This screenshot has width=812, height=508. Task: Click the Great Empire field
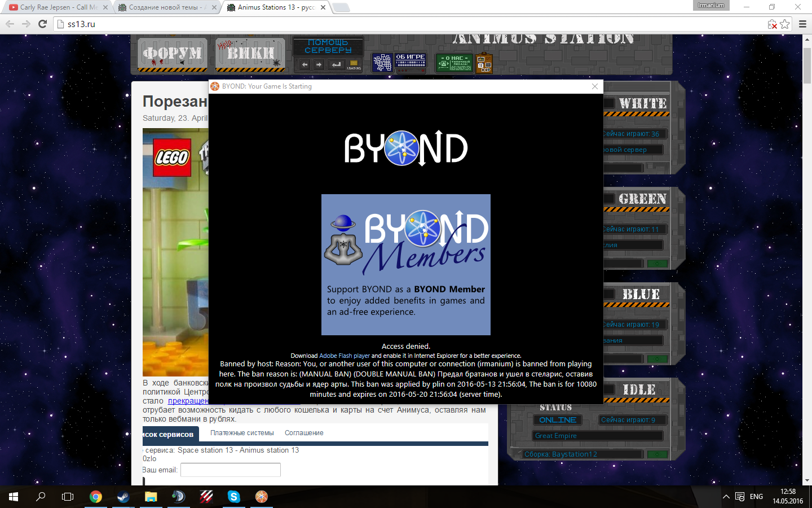click(598, 436)
